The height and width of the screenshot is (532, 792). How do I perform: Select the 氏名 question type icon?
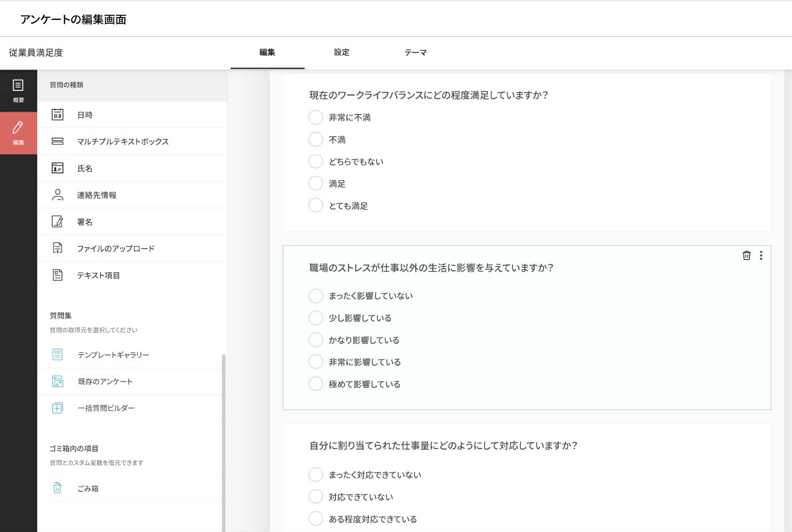[58, 168]
